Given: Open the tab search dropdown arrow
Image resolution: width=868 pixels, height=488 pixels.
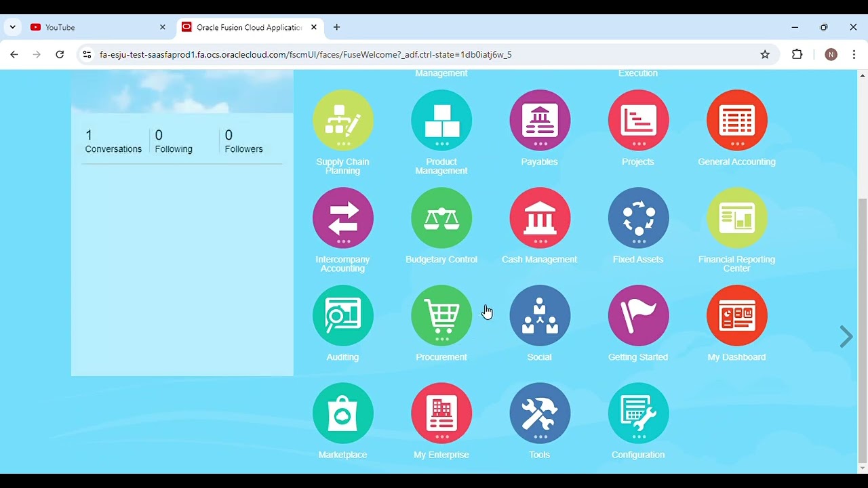Looking at the screenshot, I should pyautogui.click(x=12, y=27).
